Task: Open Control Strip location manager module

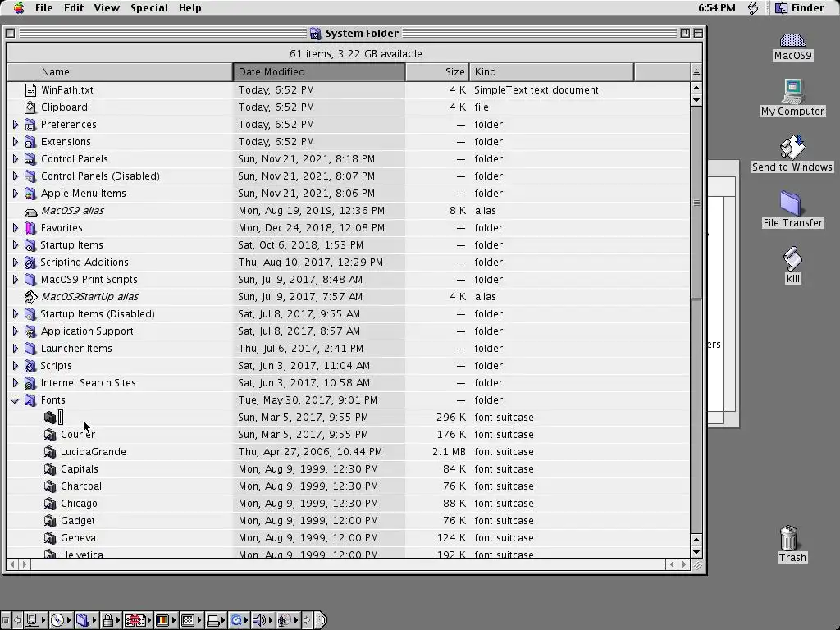Action: tap(138, 620)
